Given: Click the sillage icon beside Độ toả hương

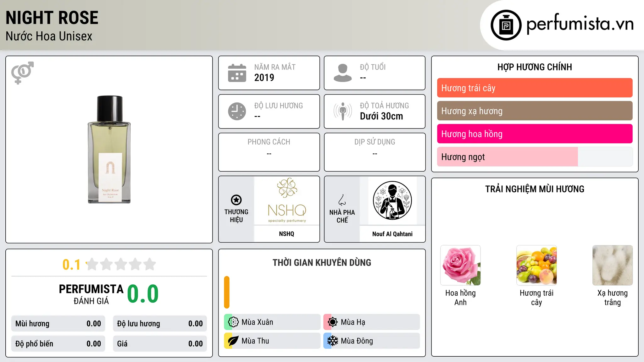Looking at the screenshot, I should [342, 111].
